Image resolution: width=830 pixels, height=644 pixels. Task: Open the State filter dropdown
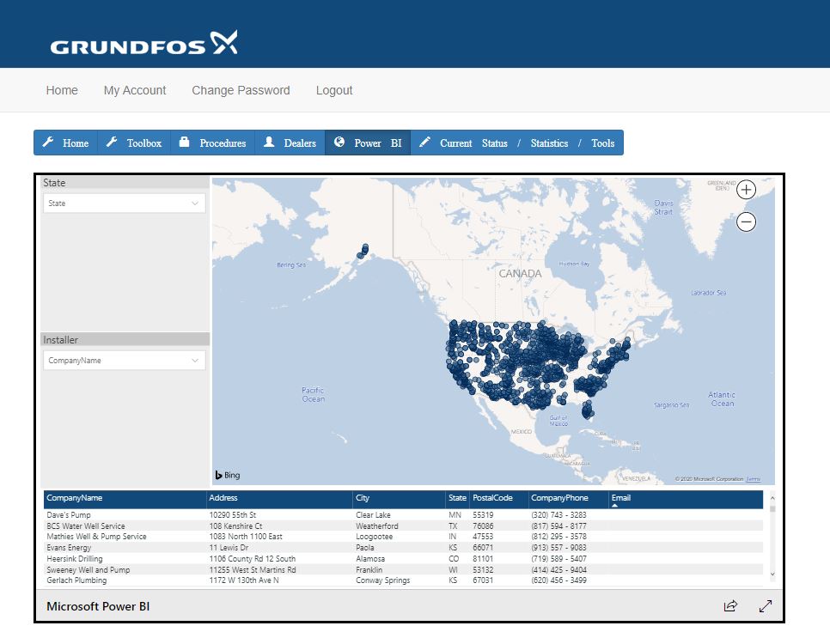click(125, 204)
